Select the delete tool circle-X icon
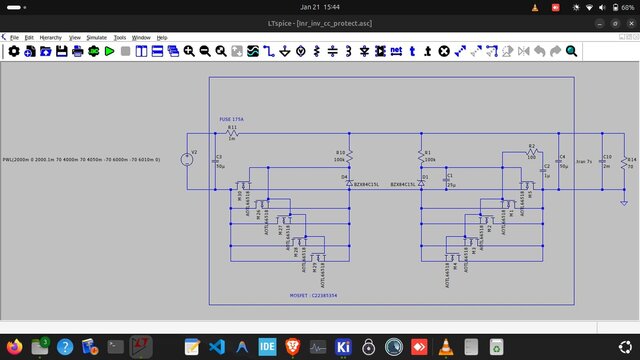 [444, 51]
